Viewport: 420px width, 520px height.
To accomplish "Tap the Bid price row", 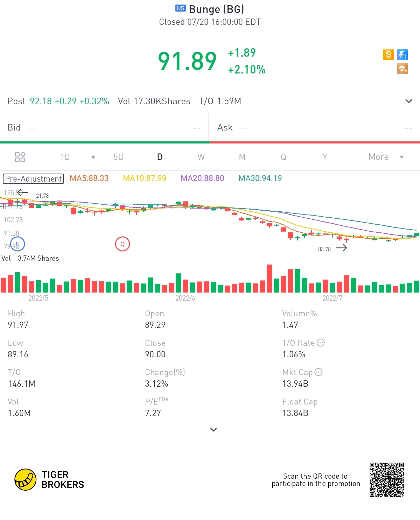I will (104, 127).
